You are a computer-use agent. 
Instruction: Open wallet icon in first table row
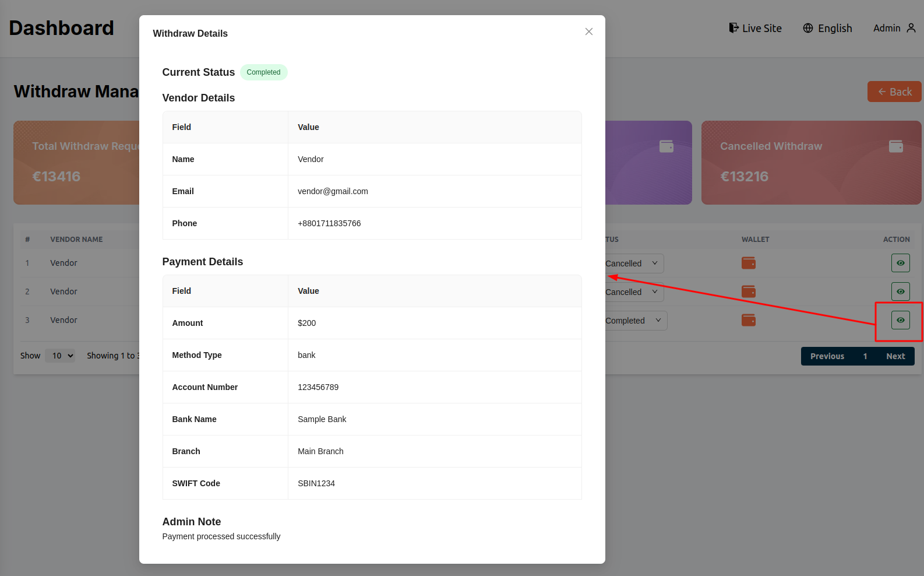pyautogui.click(x=748, y=263)
